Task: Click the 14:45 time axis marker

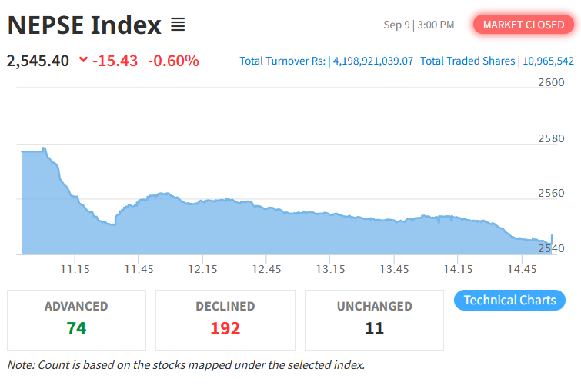Action: pyautogui.click(x=522, y=269)
